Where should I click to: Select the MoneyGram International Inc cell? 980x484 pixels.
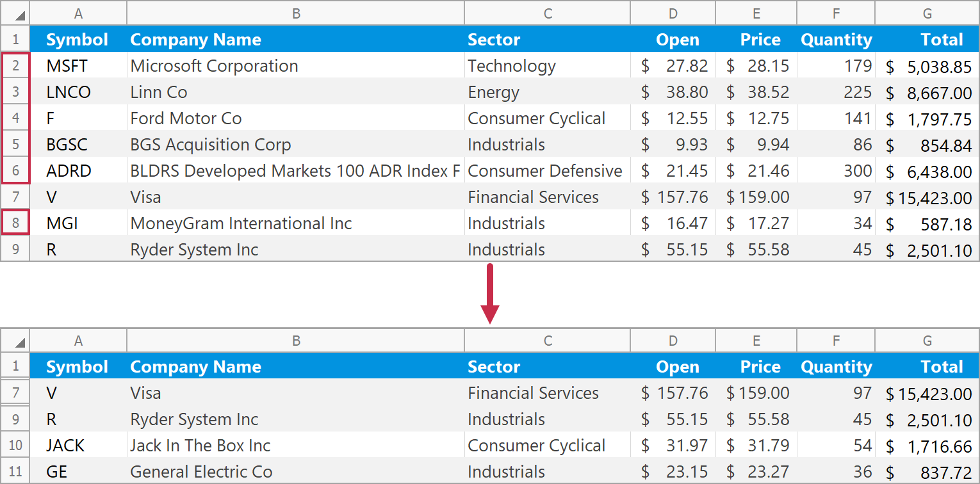[x=241, y=223]
